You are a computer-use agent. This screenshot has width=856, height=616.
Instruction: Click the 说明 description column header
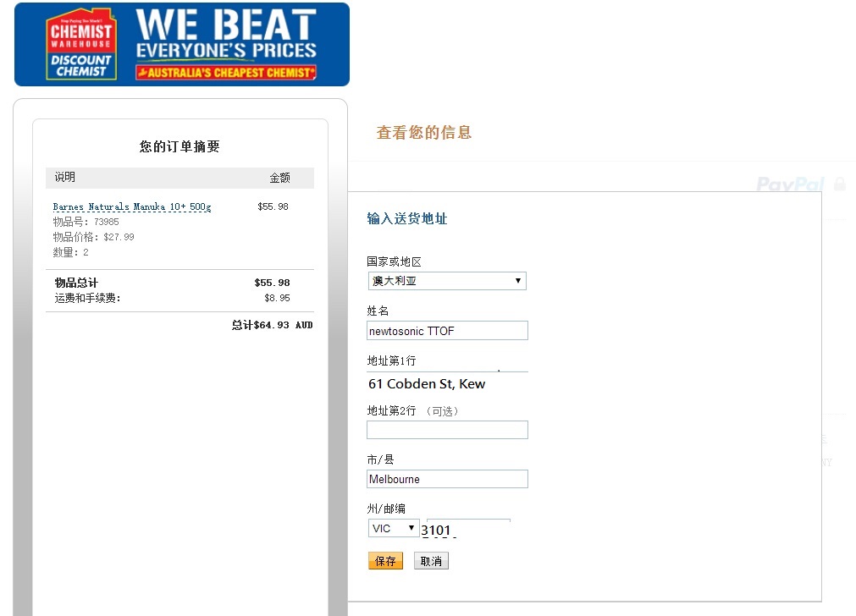pos(65,177)
